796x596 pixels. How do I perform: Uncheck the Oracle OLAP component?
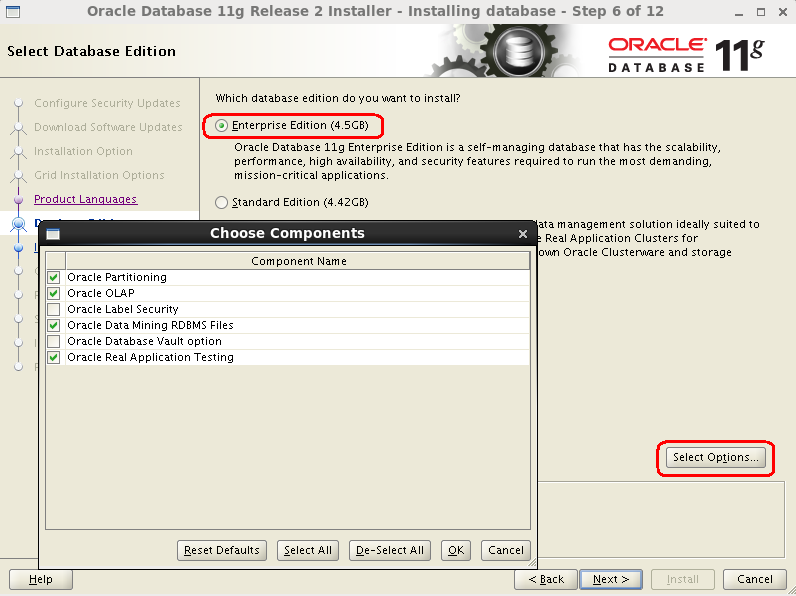pos(54,293)
